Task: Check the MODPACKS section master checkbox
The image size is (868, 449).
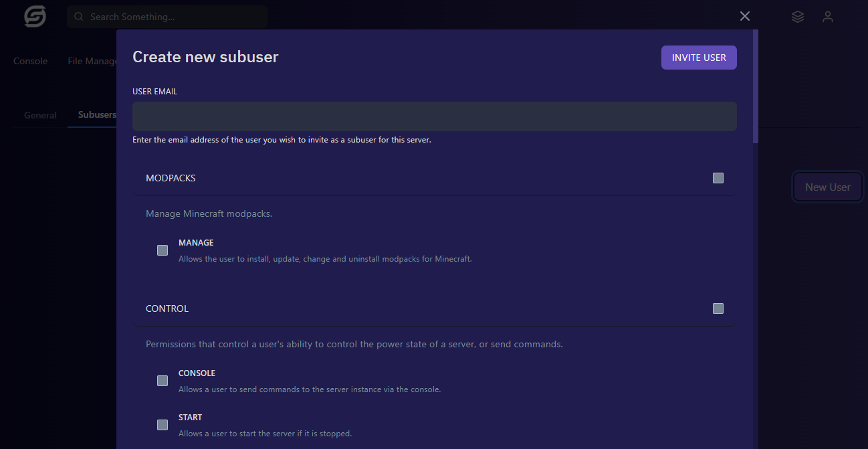Action: (718, 177)
